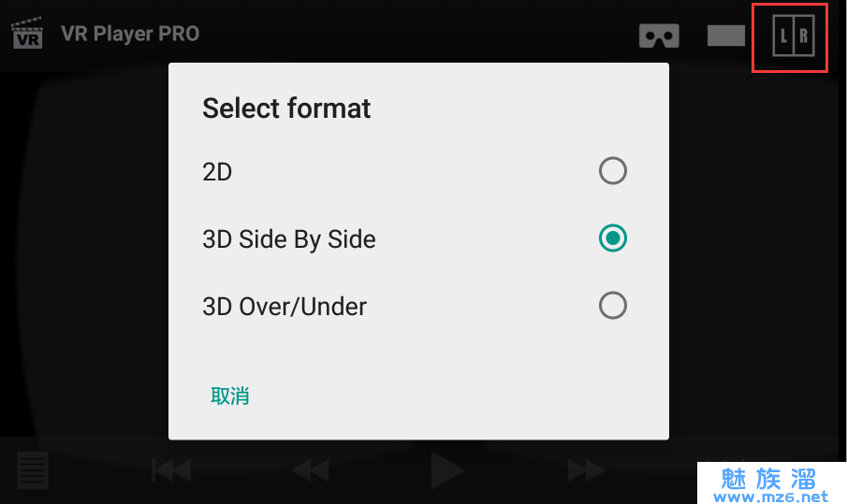The image size is (847, 504).
Task: Cancel the dialog with 取消
Action: click(x=229, y=396)
